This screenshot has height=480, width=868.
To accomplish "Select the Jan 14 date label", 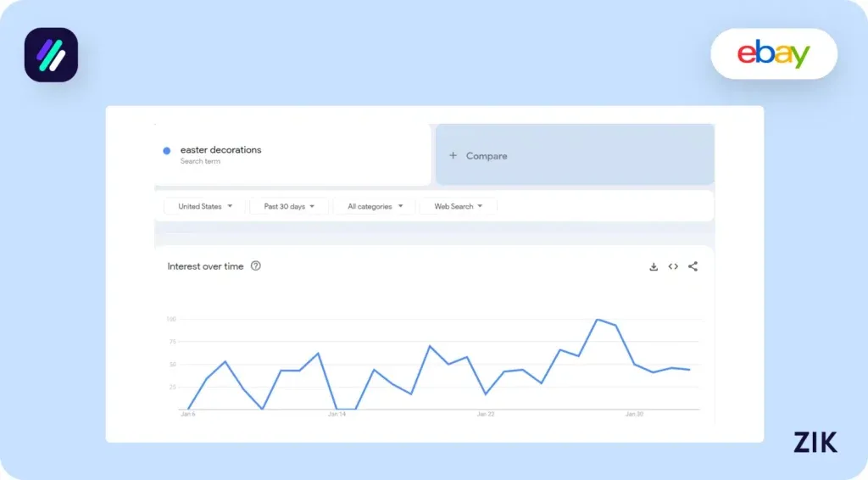I will 337,415.
